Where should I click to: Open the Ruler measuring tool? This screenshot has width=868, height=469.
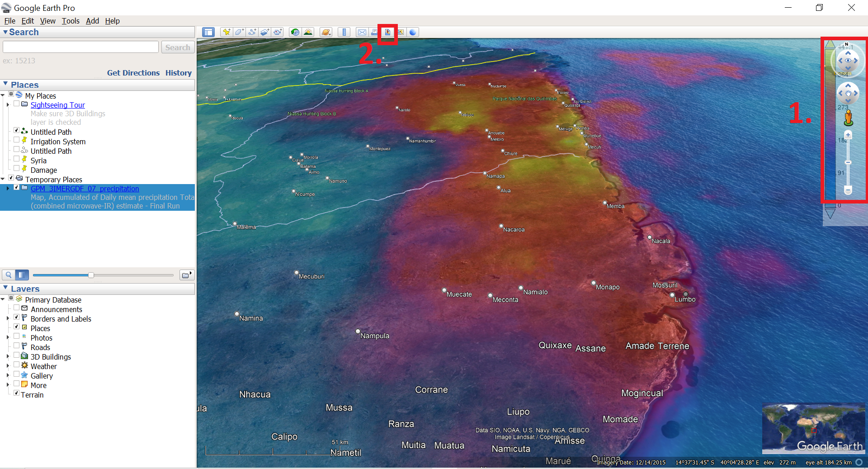point(344,32)
